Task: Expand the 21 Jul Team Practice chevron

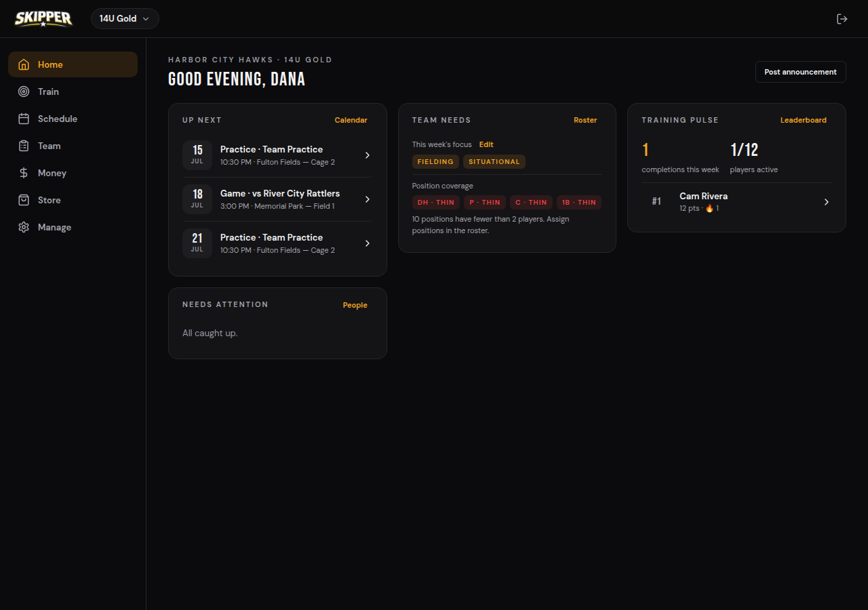Action: click(x=368, y=243)
